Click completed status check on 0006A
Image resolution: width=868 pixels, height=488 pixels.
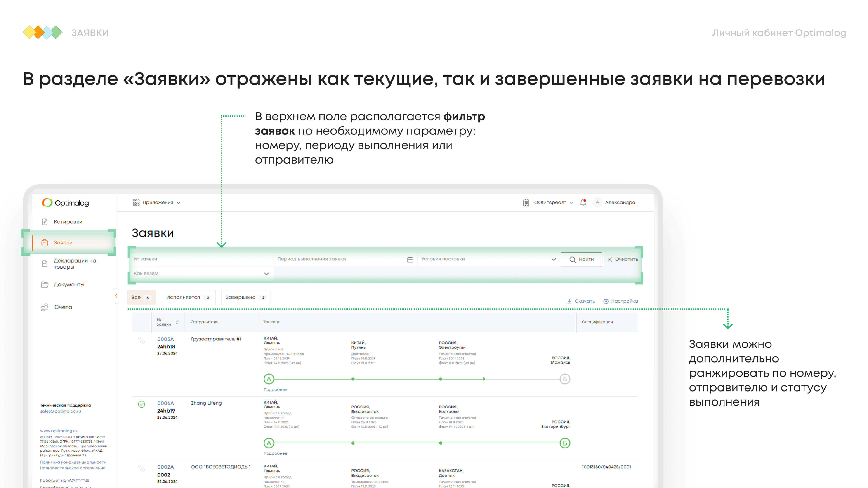pyautogui.click(x=142, y=404)
